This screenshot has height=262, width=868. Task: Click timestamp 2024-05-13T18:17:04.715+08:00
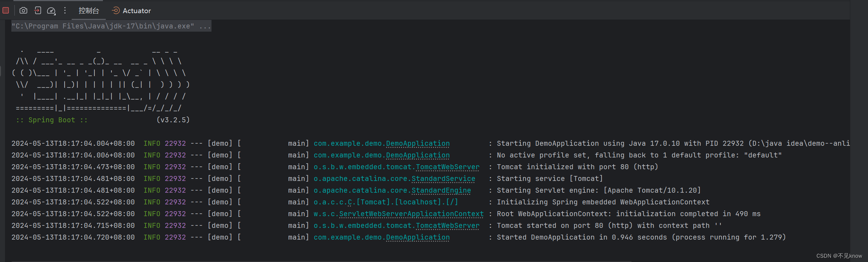point(73,225)
